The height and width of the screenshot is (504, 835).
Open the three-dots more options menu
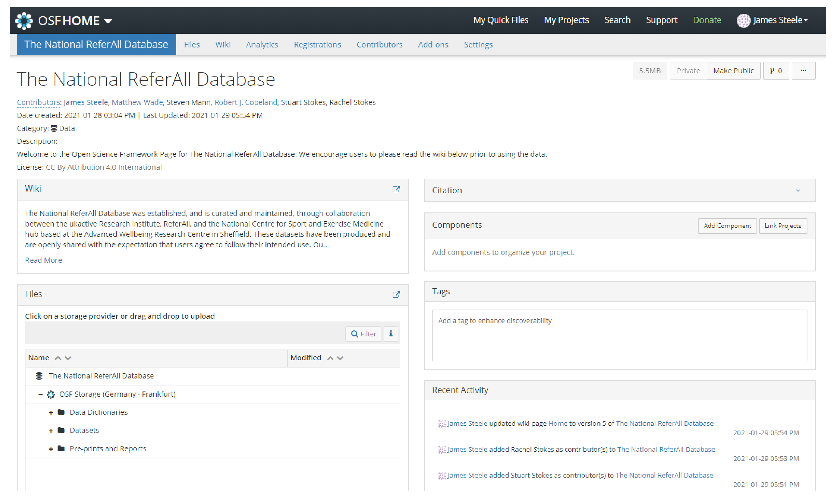803,71
